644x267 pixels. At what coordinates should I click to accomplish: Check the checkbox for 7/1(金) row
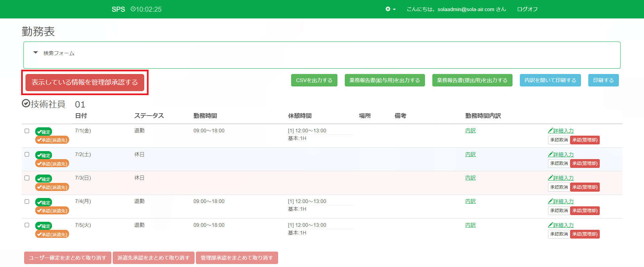tap(27, 131)
